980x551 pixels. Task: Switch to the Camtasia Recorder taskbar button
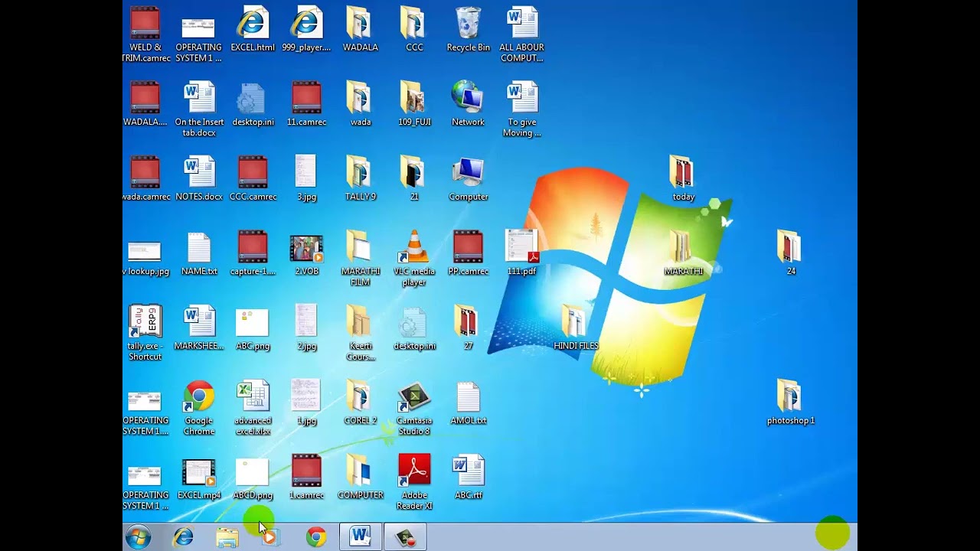pos(405,536)
